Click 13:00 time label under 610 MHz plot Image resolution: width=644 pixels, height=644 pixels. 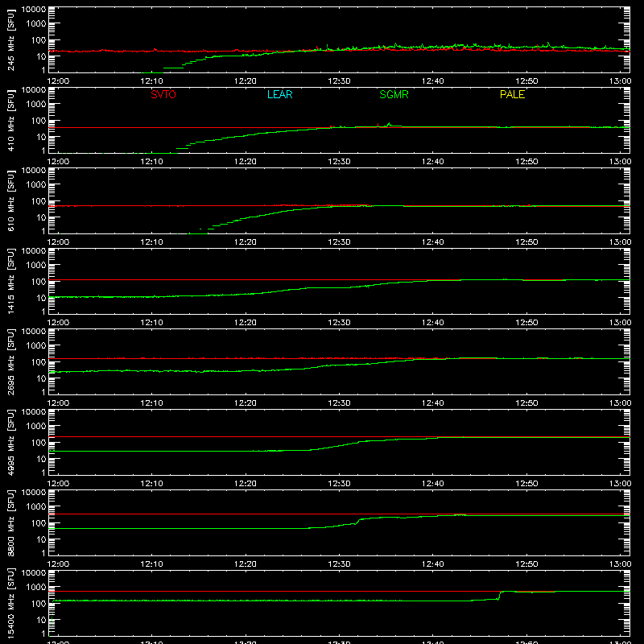coord(620,242)
